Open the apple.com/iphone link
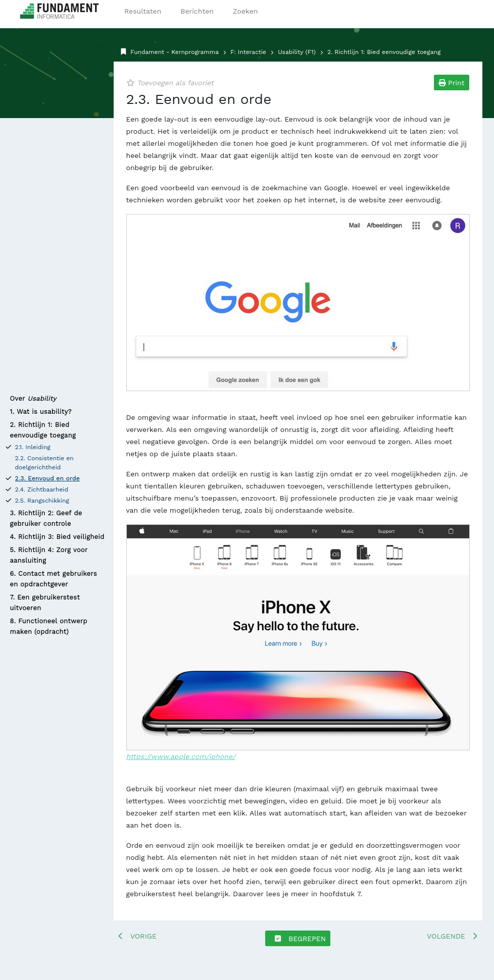This screenshot has height=980, width=494. click(x=181, y=756)
